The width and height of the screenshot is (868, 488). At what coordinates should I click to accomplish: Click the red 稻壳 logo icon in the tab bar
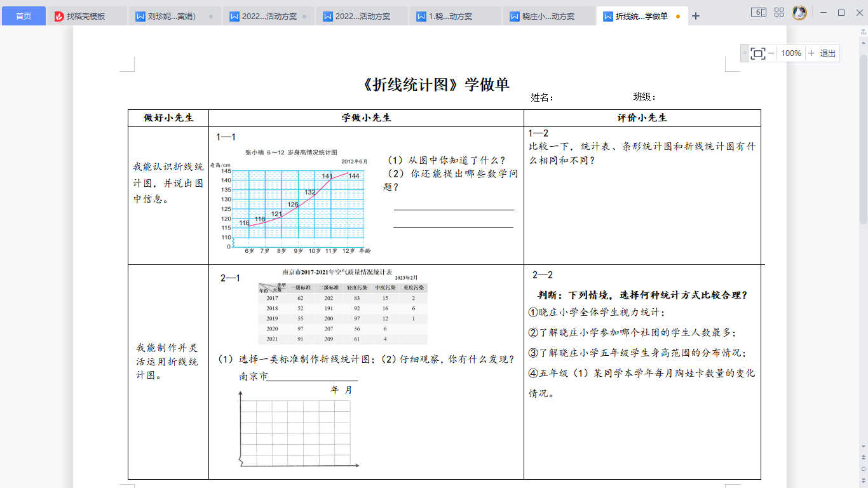(x=59, y=17)
